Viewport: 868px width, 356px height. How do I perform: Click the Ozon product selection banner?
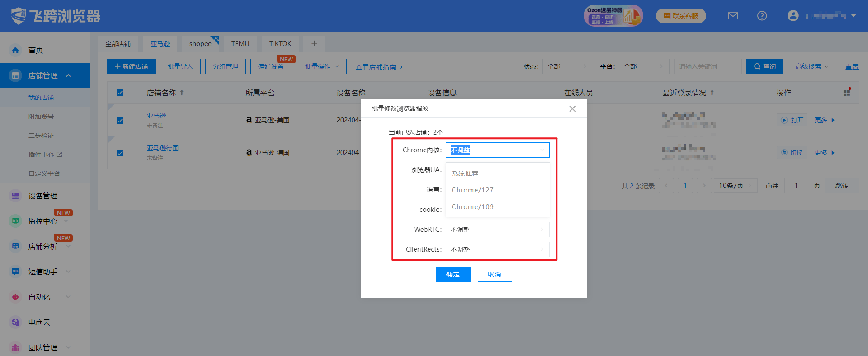click(613, 16)
